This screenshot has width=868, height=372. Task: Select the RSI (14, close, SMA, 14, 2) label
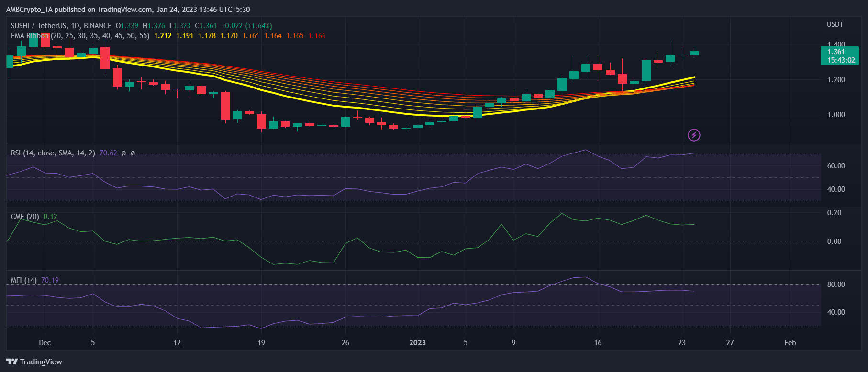pyautogui.click(x=53, y=153)
